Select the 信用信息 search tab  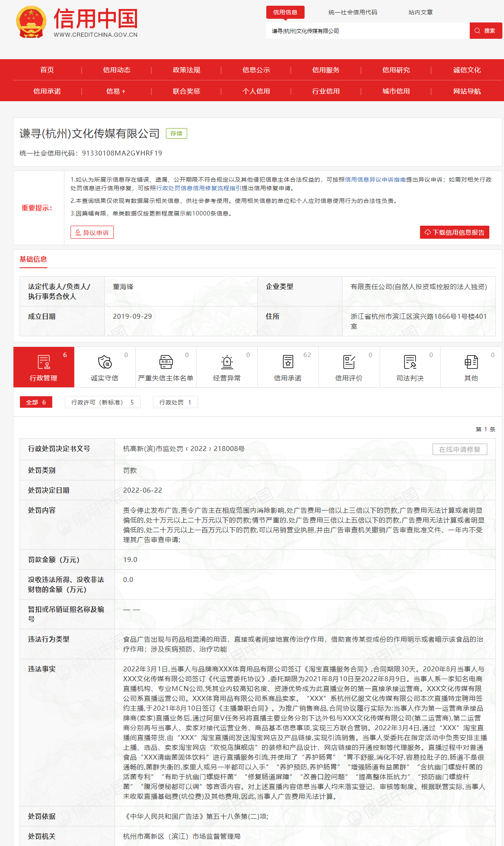click(x=285, y=12)
